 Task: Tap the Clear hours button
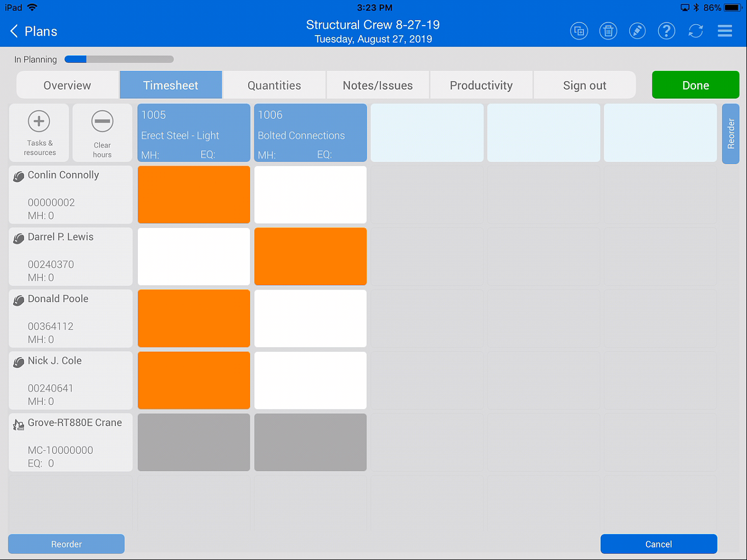(102, 133)
